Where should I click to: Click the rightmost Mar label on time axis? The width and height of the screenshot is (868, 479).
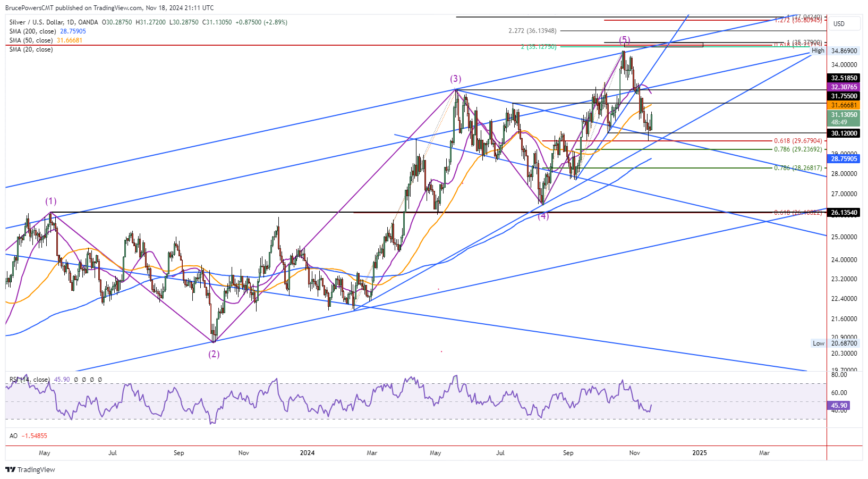click(x=764, y=453)
